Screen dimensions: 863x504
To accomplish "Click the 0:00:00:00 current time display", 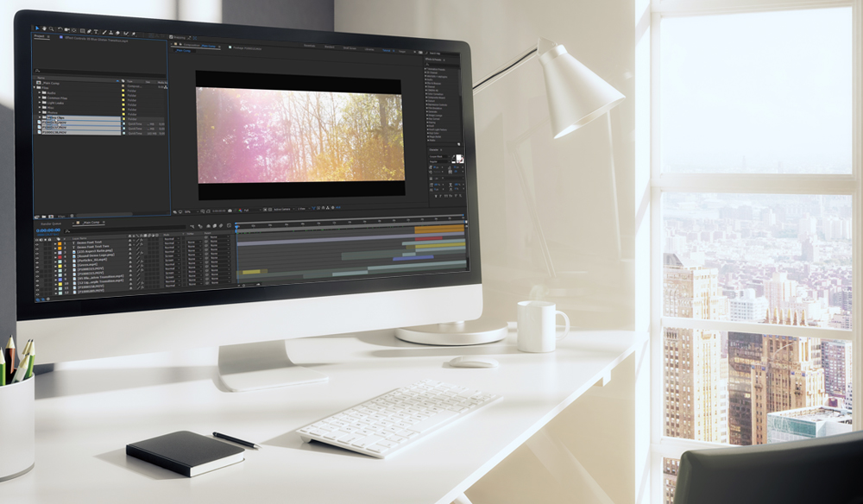I will pos(47,230).
